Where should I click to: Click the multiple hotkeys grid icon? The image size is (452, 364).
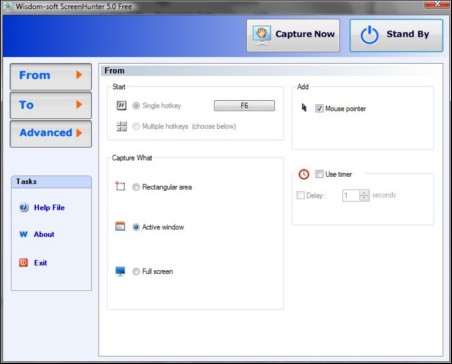tap(121, 126)
